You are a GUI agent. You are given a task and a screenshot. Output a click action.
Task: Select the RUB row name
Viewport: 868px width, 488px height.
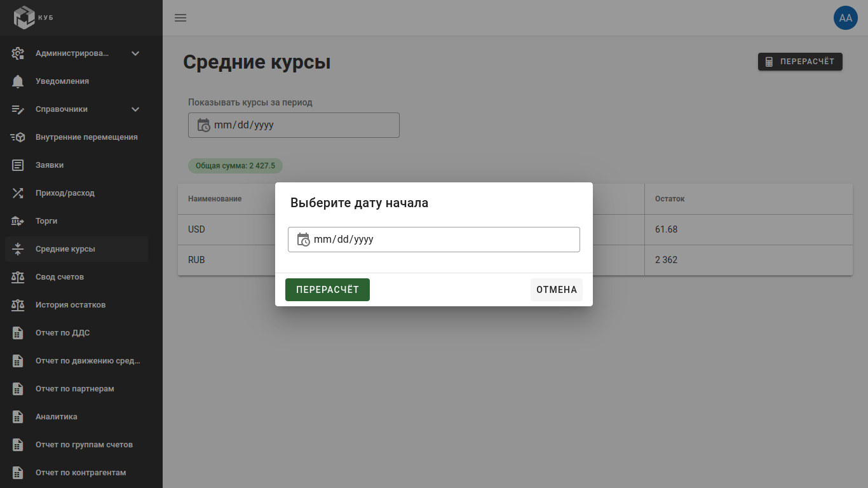point(196,261)
